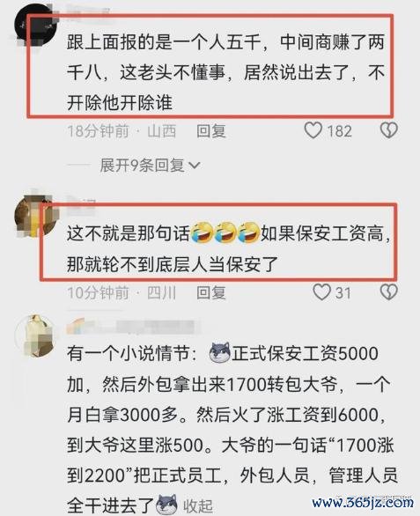Screen dimensions: 420x516
Task: Select the comment text about 中间商赚了两千八
Action: pos(225,72)
